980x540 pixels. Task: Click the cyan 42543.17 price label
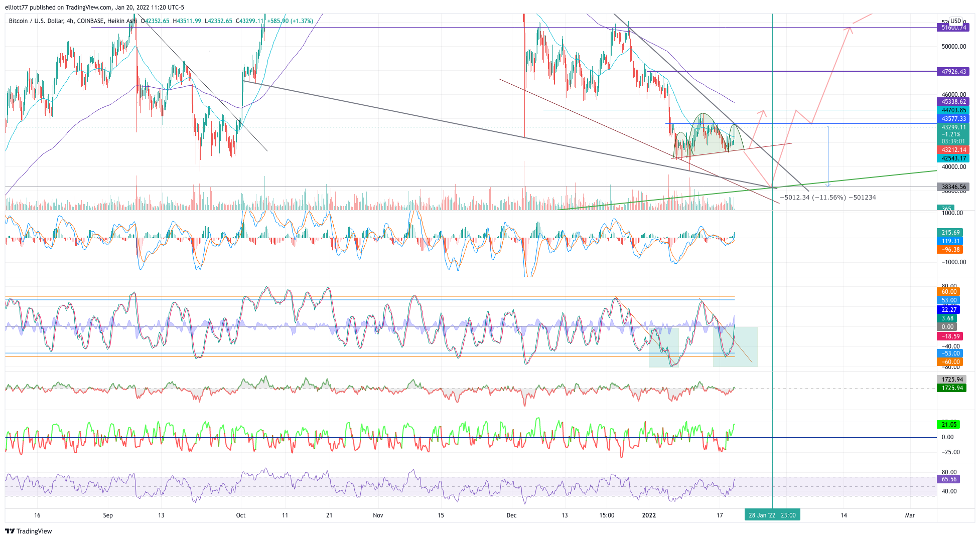(x=953, y=158)
